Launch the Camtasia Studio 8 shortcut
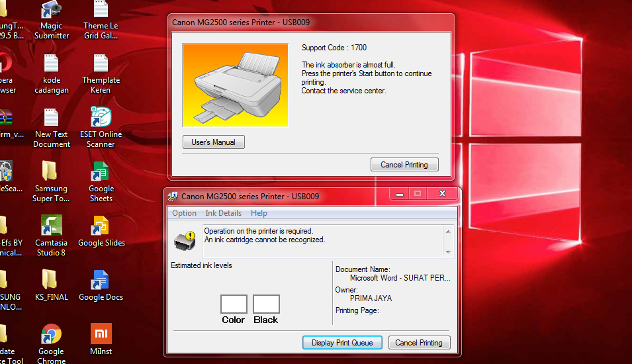The height and width of the screenshot is (364, 632). pos(51,236)
